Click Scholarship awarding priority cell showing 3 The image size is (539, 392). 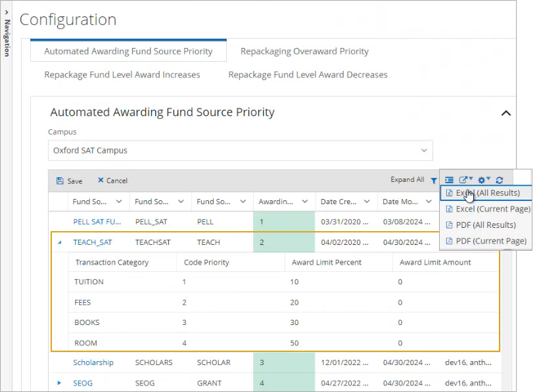284,362
